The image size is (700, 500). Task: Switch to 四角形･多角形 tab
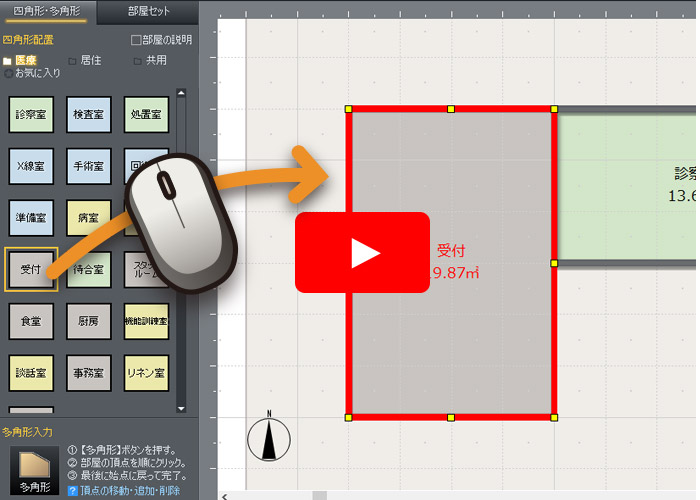pos(48,12)
